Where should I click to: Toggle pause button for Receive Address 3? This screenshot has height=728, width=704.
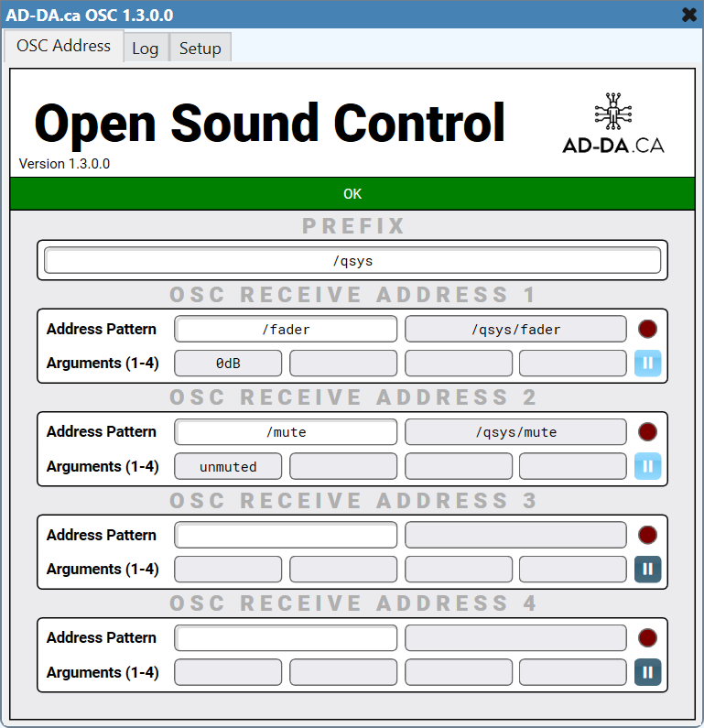[x=647, y=569]
